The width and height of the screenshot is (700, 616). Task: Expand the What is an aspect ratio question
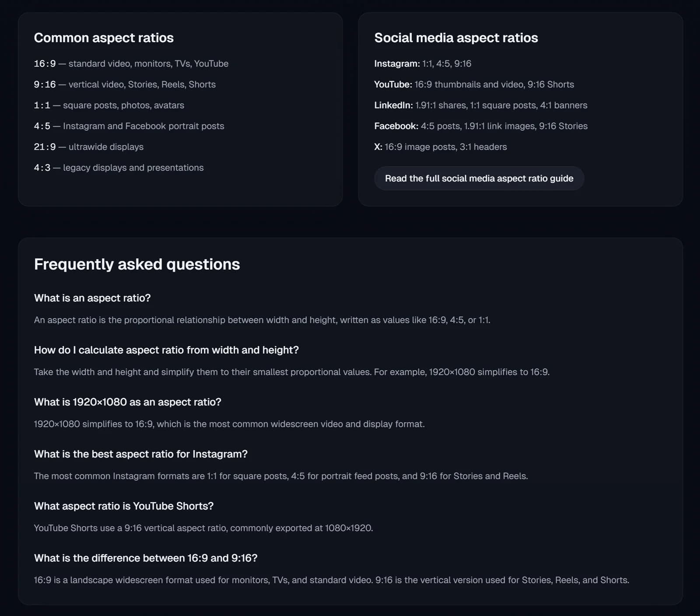point(92,298)
